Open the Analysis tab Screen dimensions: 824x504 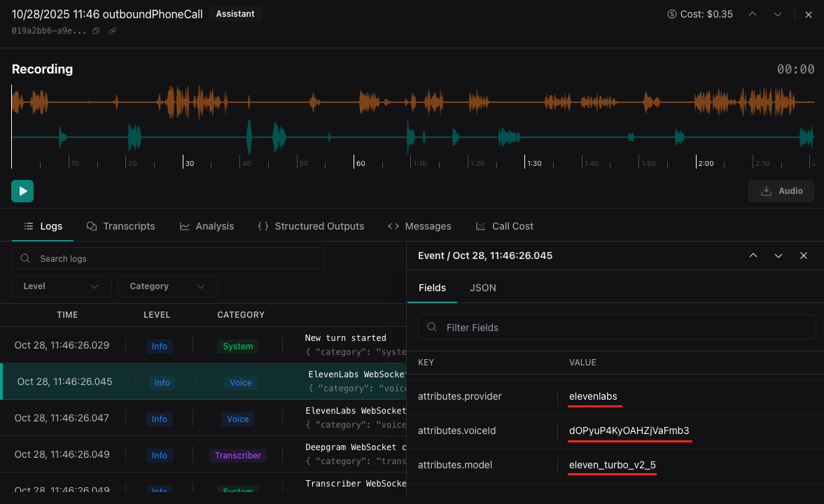click(207, 226)
